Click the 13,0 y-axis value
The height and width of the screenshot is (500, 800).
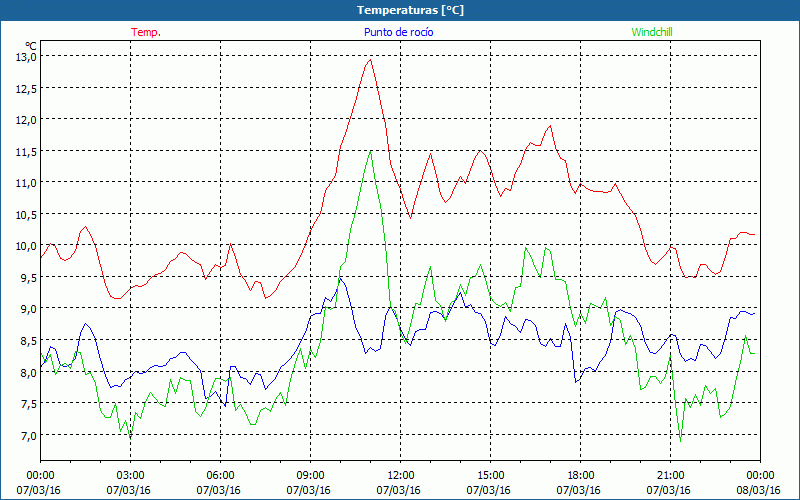[28, 57]
